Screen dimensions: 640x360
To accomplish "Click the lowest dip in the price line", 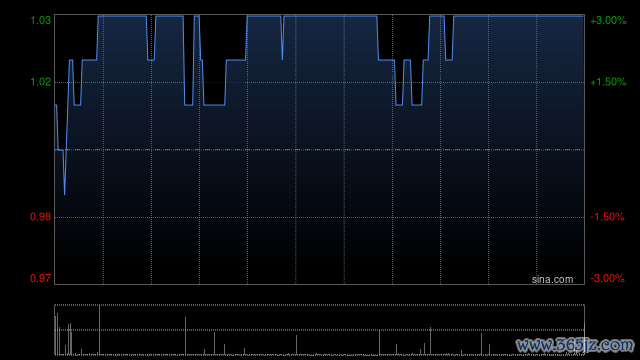I will [64, 193].
